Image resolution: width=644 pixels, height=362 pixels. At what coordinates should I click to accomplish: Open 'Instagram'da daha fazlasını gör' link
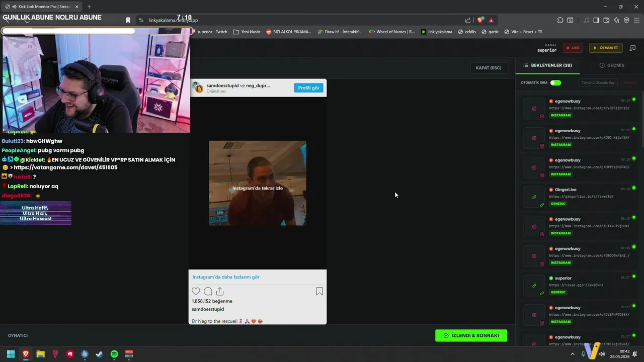226,277
